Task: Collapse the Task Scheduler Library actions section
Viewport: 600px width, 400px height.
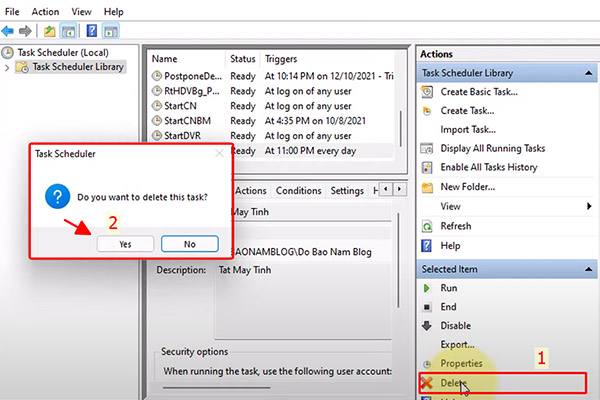Action: click(x=589, y=73)
